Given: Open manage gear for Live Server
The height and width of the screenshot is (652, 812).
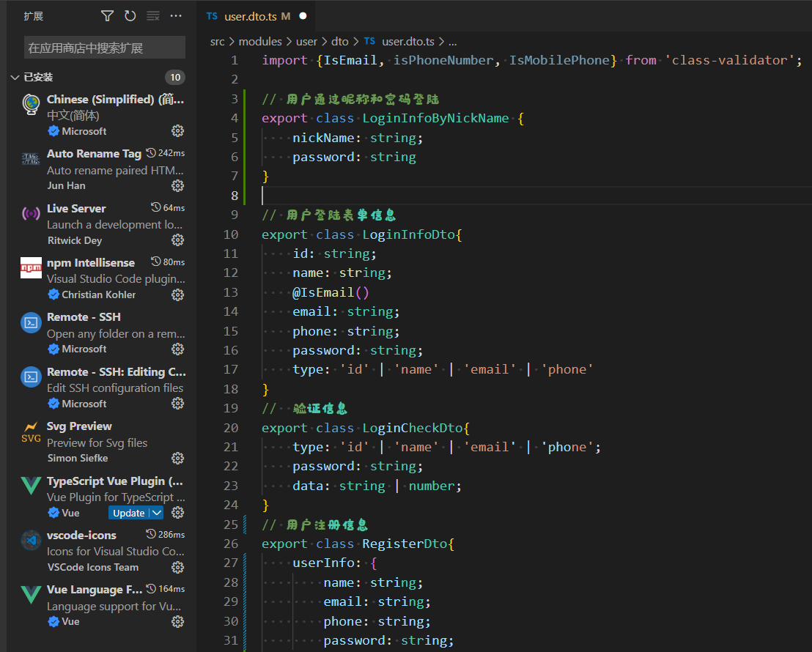Looking at the screenshot, I should (177, 240).
